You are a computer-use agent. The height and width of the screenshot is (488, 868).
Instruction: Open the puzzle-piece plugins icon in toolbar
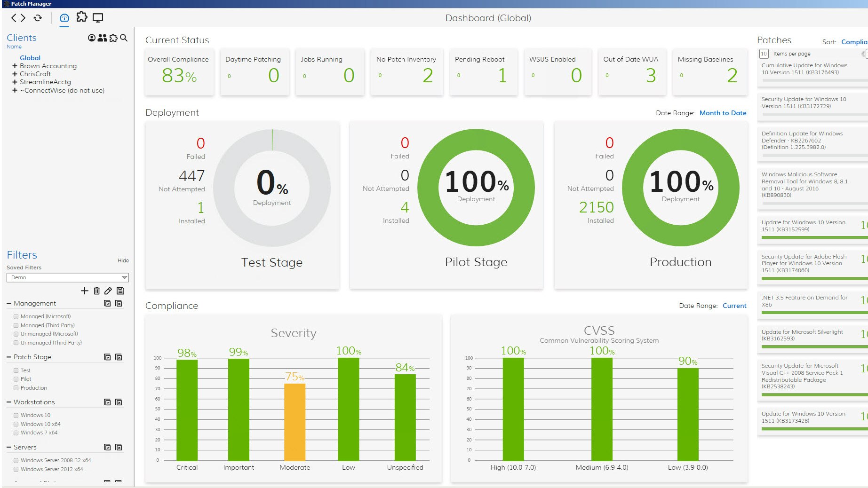pos(82,17)
